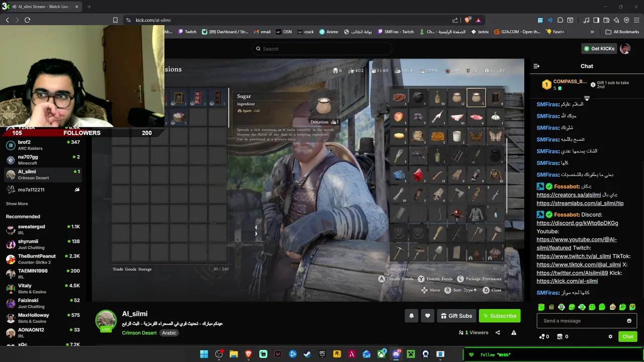Viewport: 644px width, 362px height.
Task: Click the user profile avatar in Kick
Action: (625, 49)
